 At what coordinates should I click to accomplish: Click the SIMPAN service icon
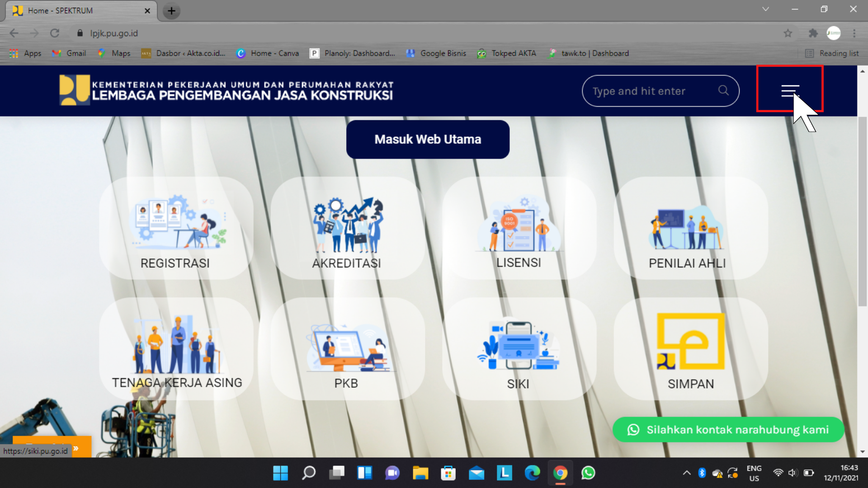click(x=690, y=348)
